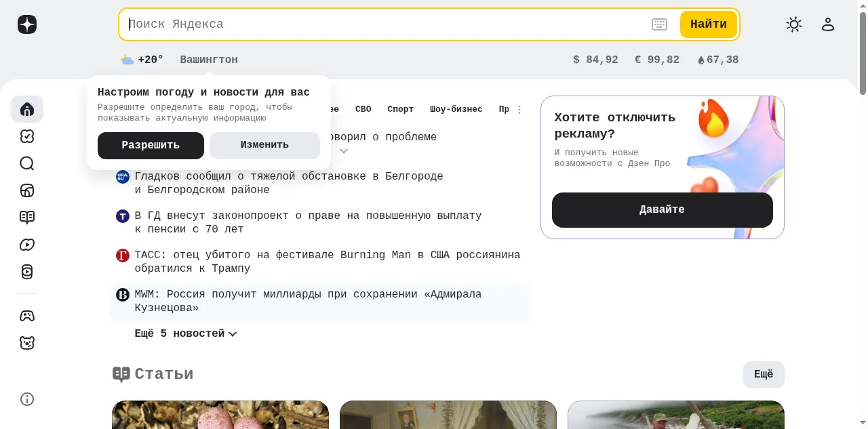The width and height of the screenshot is (868, 429).
Task: Open third article thumbnail with river scene
Action: pos(676,415)
